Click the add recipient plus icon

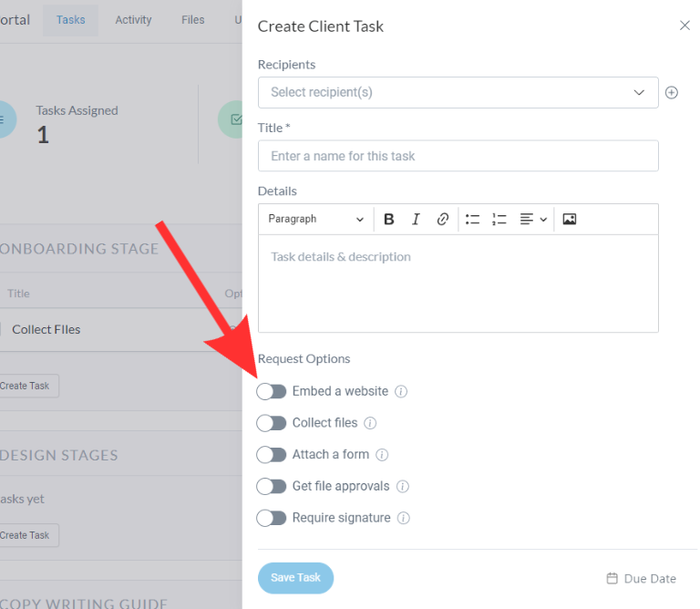point(672,93)
